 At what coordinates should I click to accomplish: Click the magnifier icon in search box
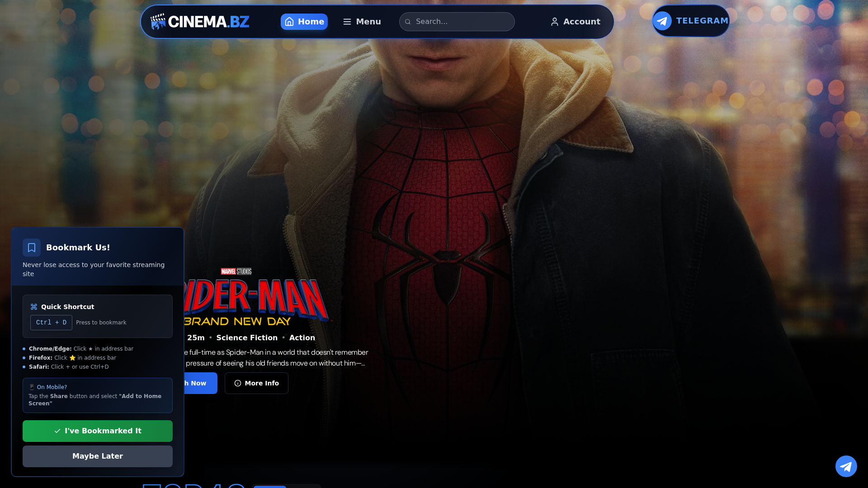408,22
